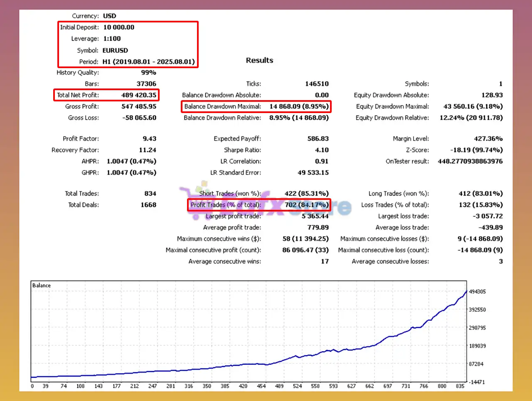
Task: Click the Total Net Profit value 489 420.35
Action: [x=139, y=95]
